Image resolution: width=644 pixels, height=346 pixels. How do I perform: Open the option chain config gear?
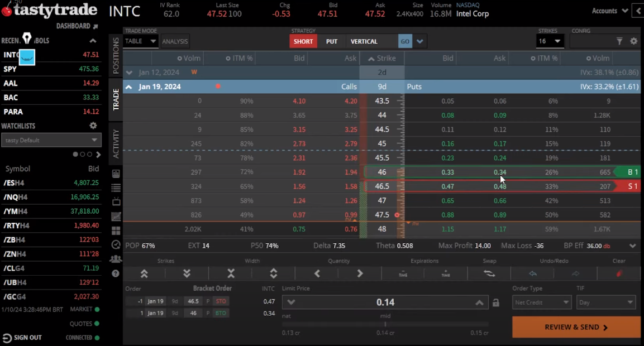pos(633,41)
